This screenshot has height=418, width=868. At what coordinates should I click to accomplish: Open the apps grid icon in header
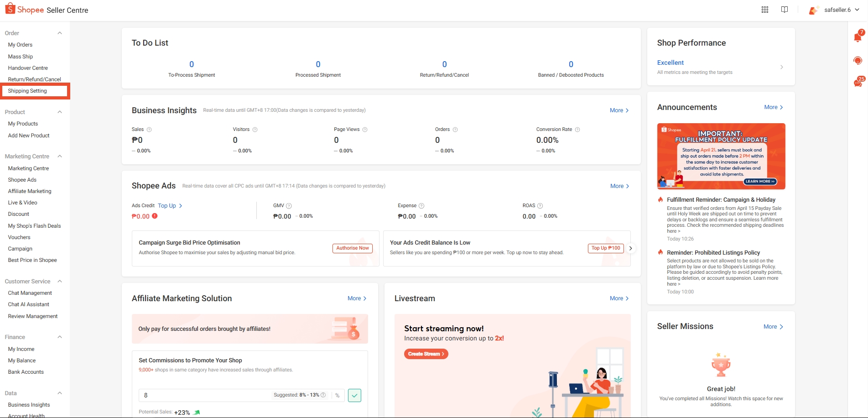pos(765,10)
